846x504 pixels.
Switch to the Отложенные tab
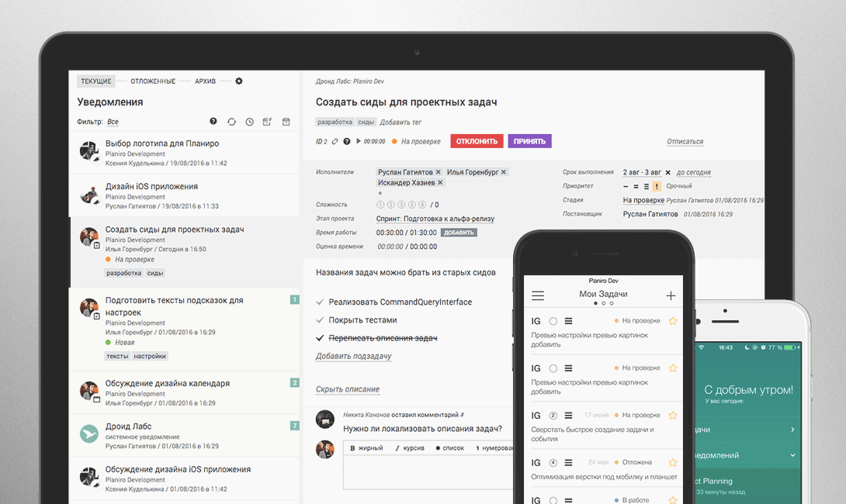[153, 81]
